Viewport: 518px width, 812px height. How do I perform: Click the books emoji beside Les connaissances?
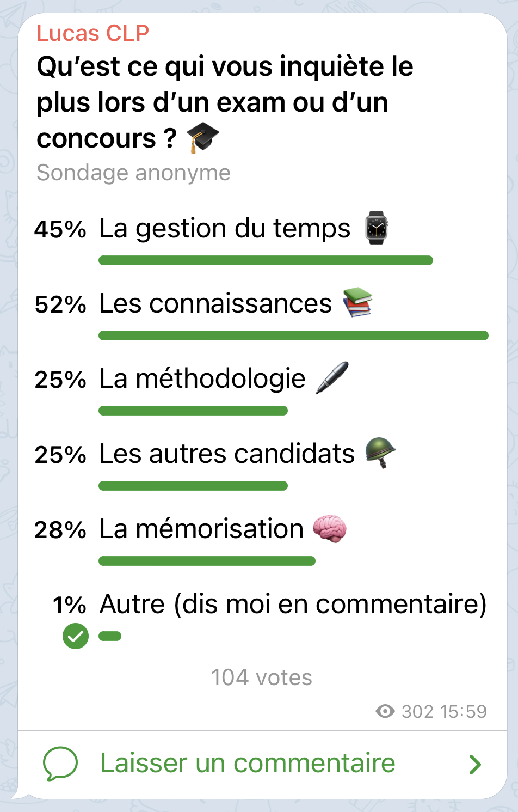point(357,302)
